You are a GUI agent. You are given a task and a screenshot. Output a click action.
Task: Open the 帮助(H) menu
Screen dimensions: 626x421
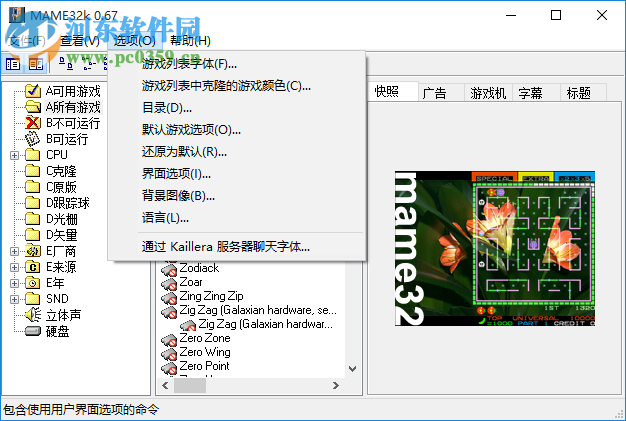coord(190,40)
